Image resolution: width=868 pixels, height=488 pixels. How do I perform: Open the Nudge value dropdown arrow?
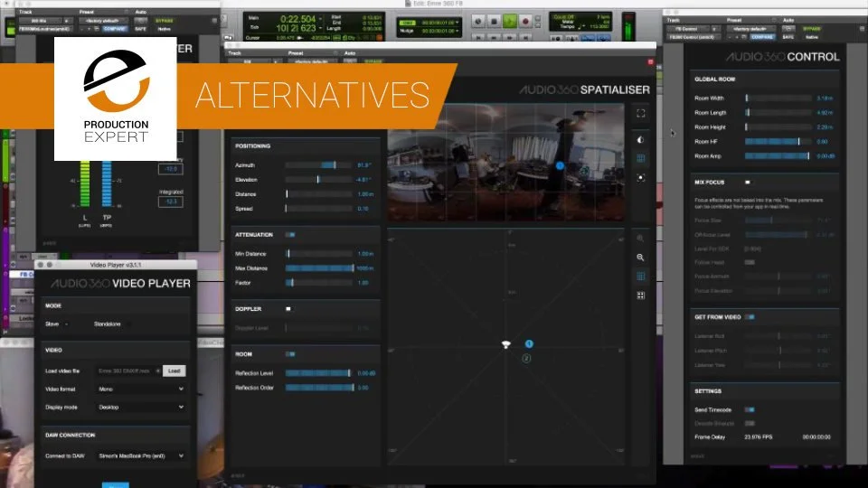pos(458,31)
